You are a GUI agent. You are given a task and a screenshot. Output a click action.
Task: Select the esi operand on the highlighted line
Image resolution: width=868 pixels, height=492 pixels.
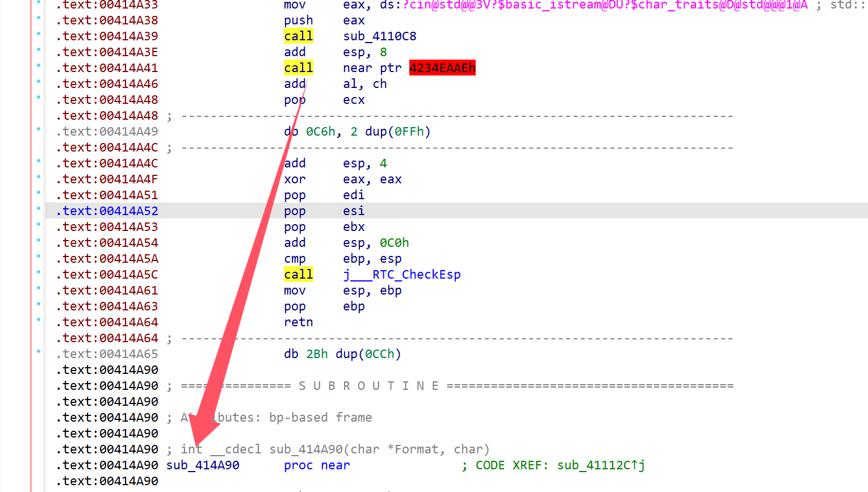point(354,211)
